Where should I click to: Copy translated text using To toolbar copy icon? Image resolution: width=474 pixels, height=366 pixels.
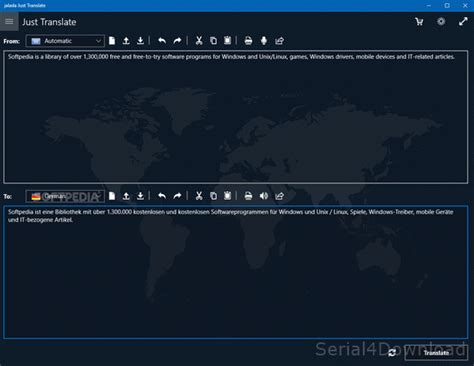tap(213, 196)
